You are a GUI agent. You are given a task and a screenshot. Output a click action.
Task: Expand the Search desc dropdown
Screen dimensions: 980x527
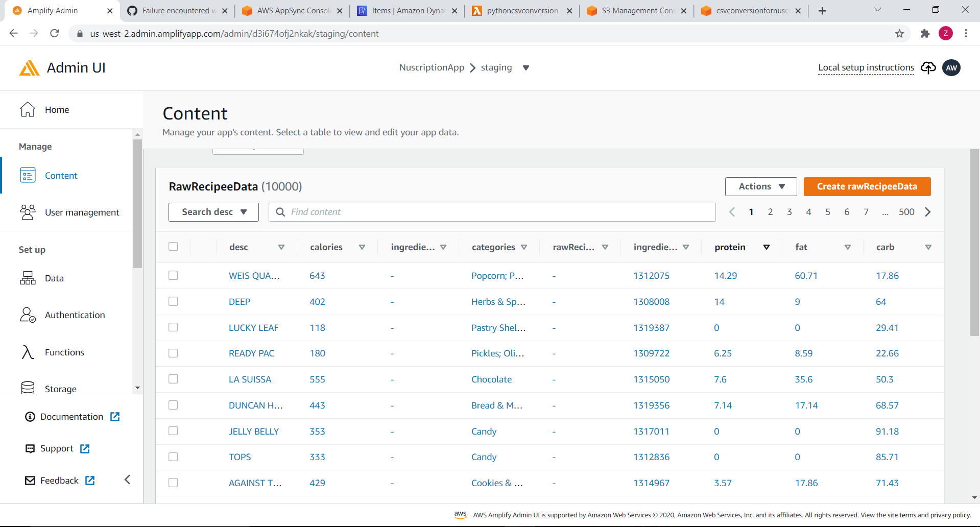213,212
